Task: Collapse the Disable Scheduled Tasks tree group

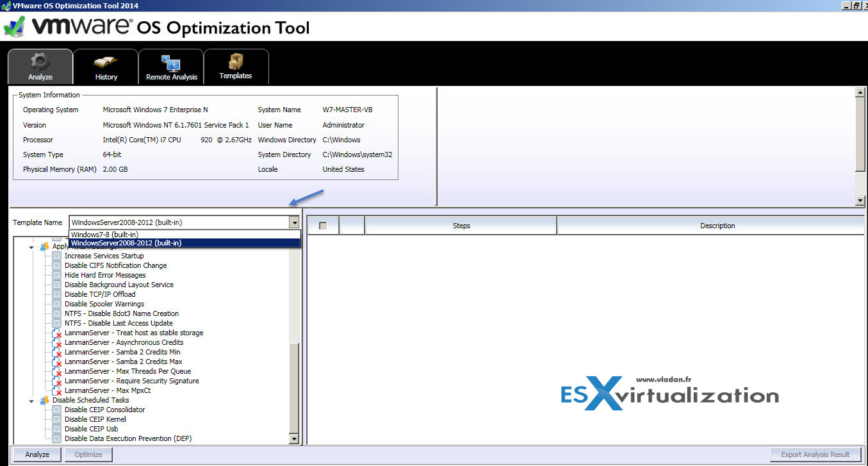Action: click(31, 401)
